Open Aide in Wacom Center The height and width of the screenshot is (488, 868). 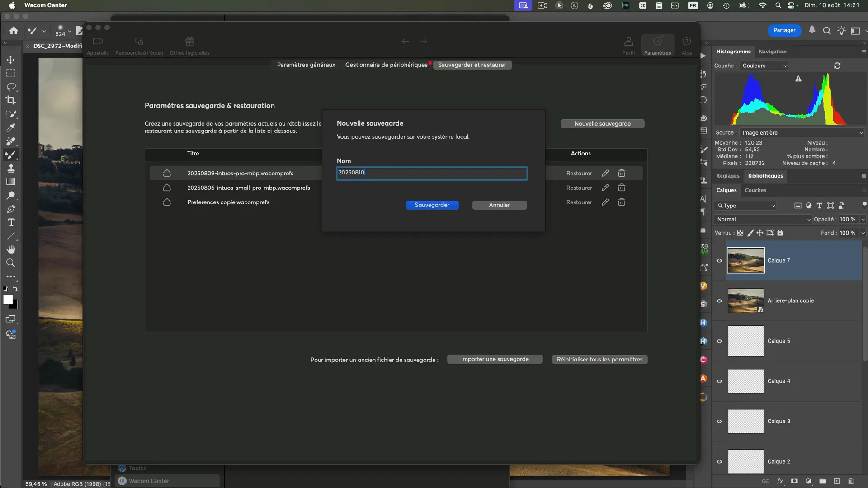click(x=687, y=46)
